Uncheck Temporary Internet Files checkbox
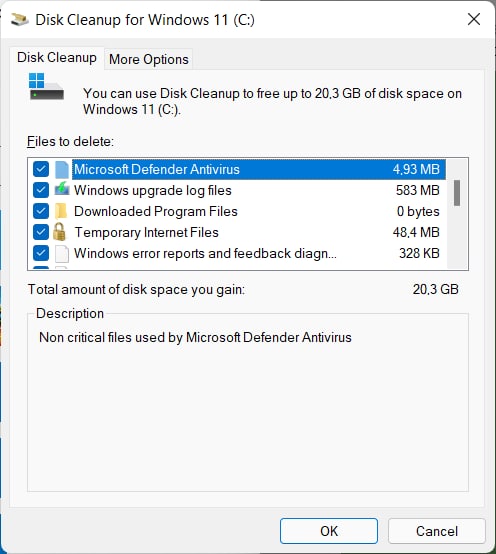496x554 pixels. point(41,232)
